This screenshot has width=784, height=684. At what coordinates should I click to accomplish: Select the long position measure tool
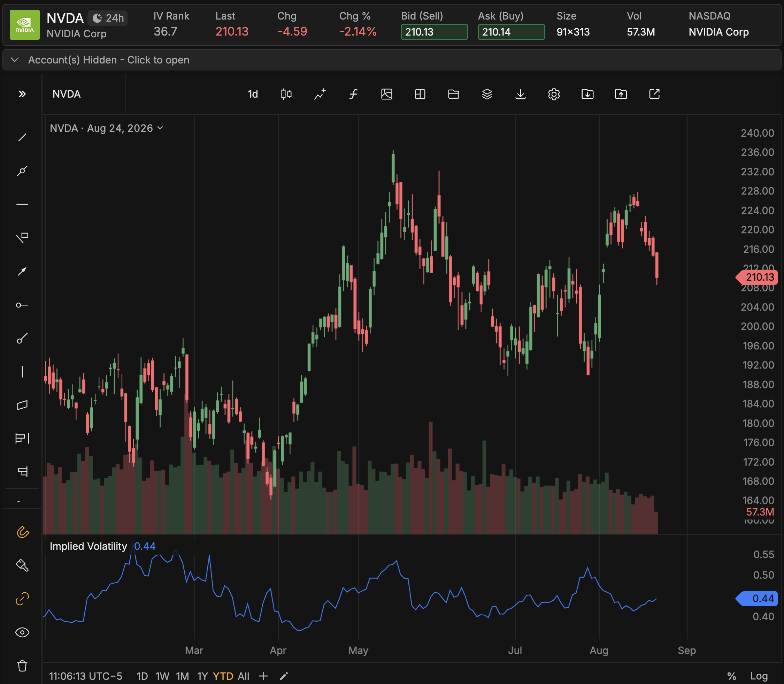coord(22,438)
